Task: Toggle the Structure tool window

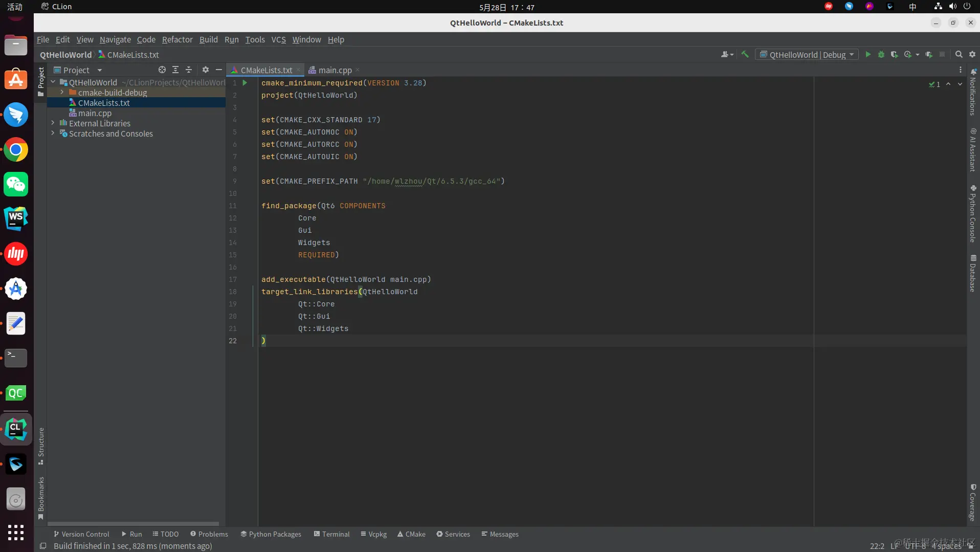Action: click(41, 445)
